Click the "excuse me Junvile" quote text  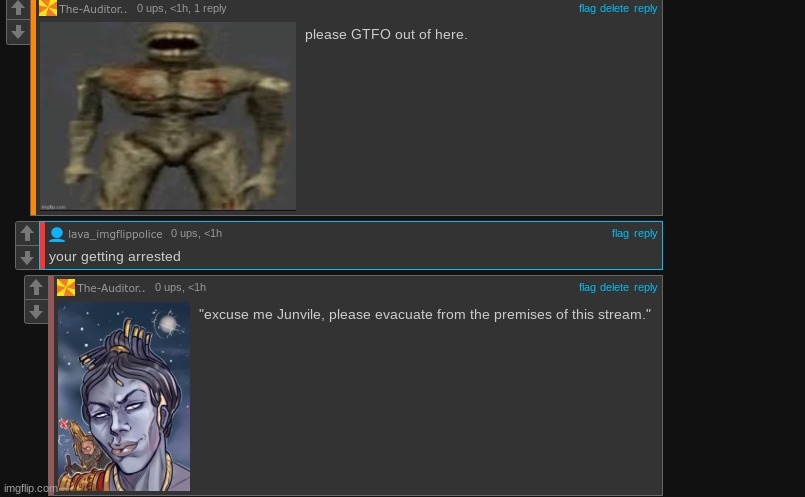point(425,314)
